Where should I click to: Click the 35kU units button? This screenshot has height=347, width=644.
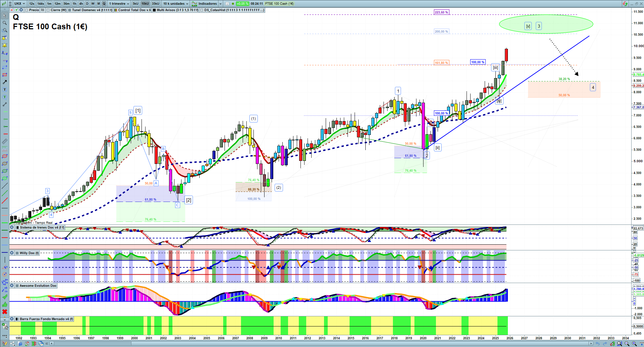[x=156, y=4]
